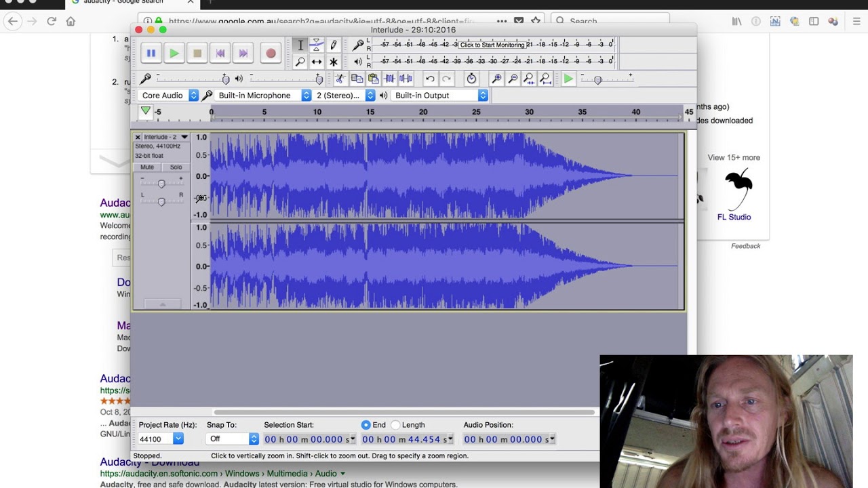Open the FL Studio link in Google results
This screenshot has width=868, height=488.
[734, 217]
